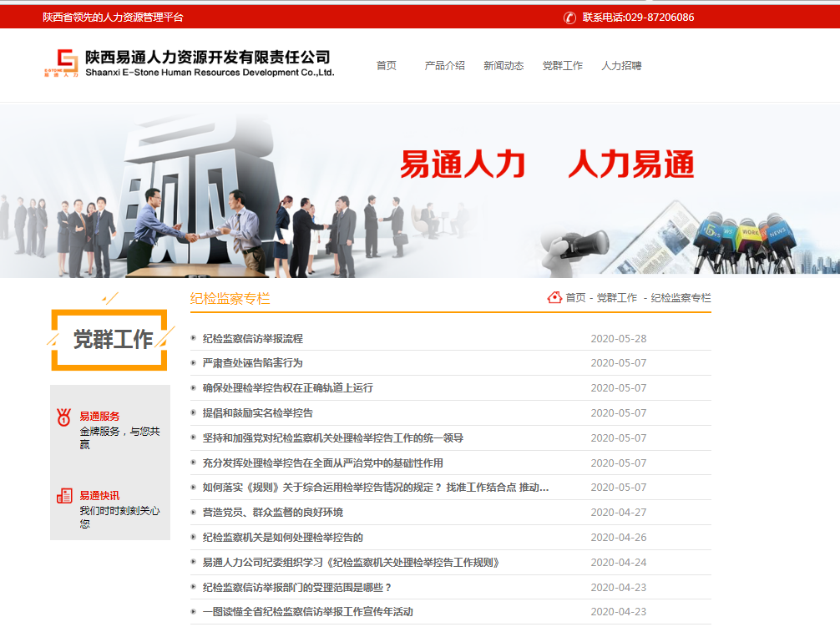Click the slogan 陕西省领先的人力资源管理平台

click(x=113, y=18)
